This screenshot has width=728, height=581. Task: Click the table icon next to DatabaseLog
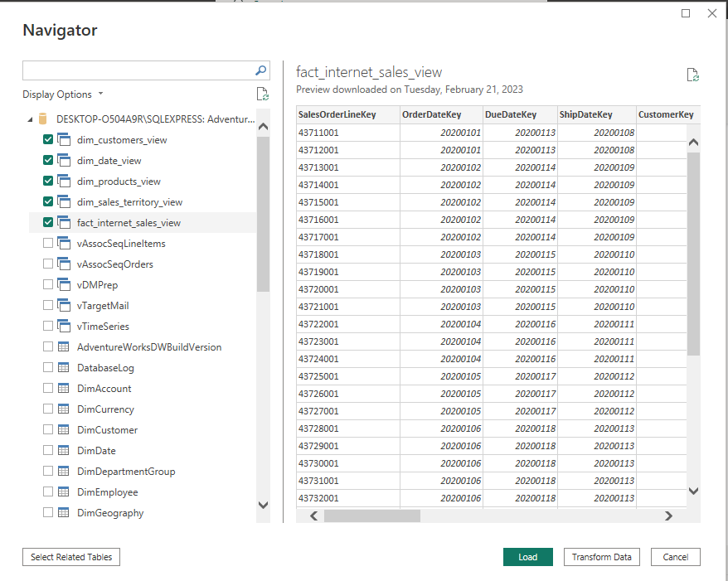click(x=64, y=367)
